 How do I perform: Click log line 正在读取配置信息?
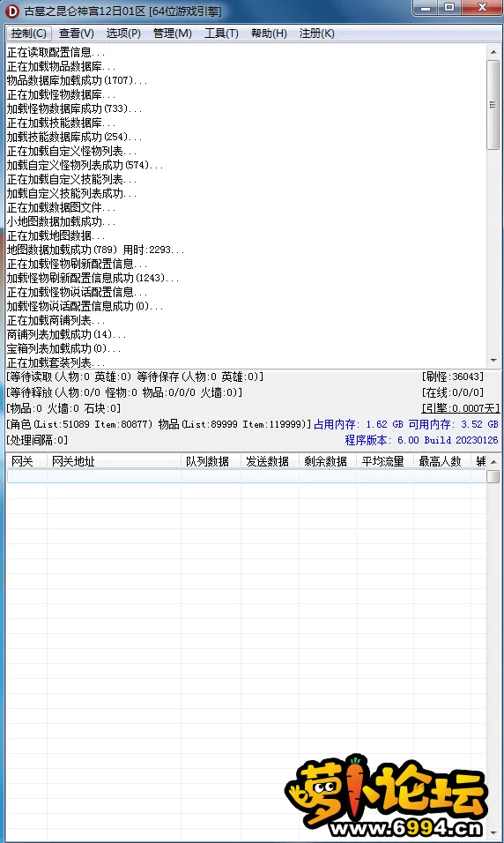click(56, 52)
